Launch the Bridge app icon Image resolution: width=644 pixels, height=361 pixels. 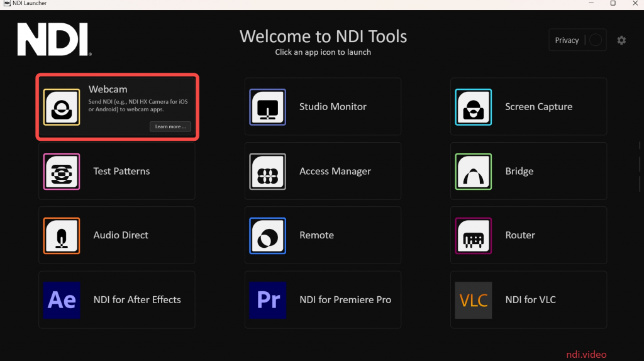473,171
